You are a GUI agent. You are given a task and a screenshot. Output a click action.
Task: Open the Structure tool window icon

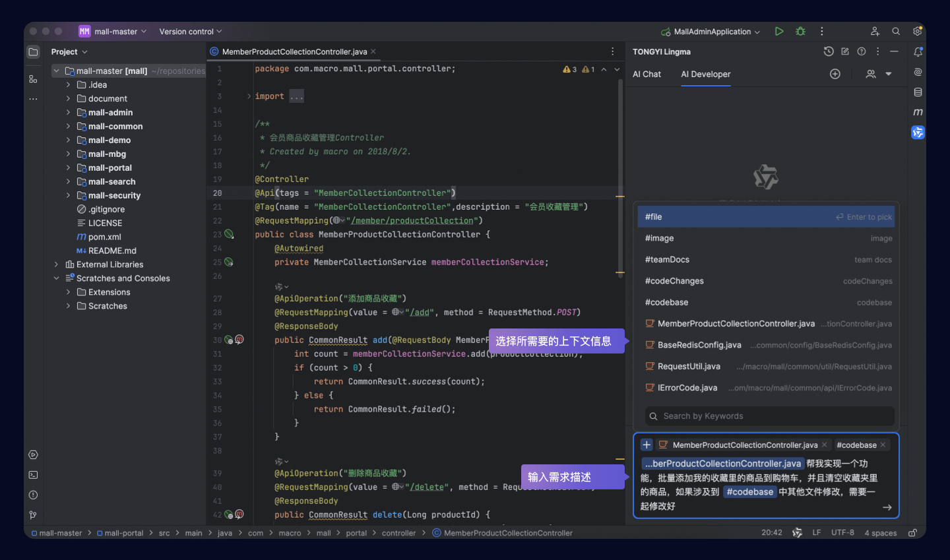click(x=33, y=78)
